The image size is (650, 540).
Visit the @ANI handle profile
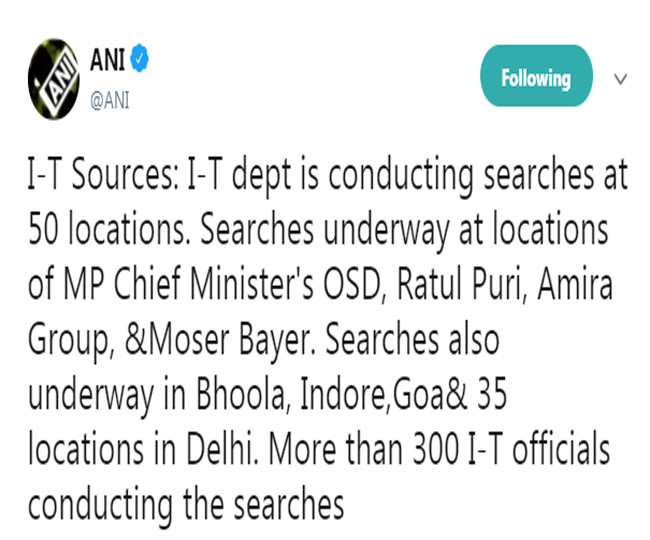click(x=109, y=101)
